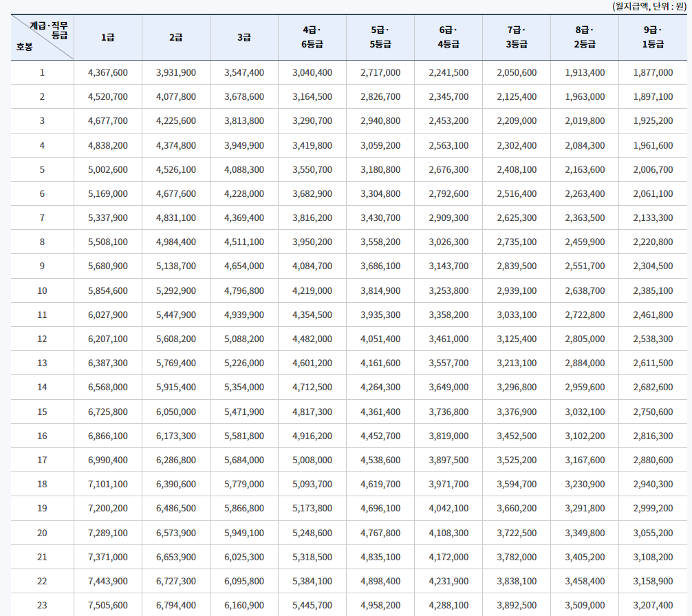The height and width of the screenshot is (616, 692).
Task: Select cell '7,505,600' in 1급 column
Action: 108,605
